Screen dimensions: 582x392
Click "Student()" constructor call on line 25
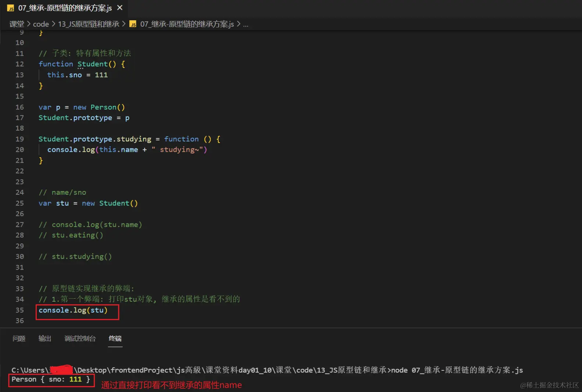click(x=118, y=203)
